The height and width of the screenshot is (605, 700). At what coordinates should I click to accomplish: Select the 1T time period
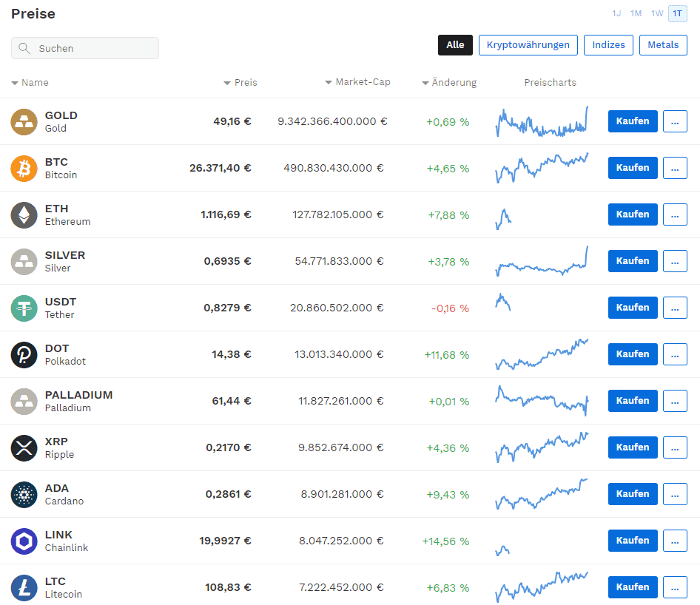677,13
